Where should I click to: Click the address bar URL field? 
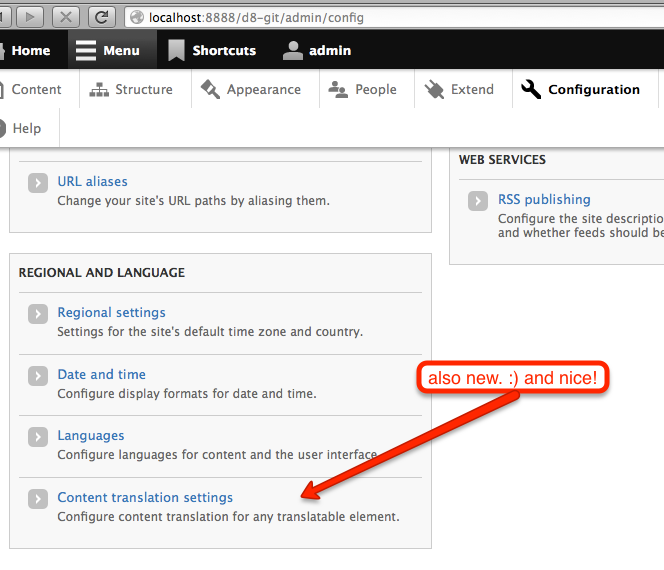pyautogui.click(x=394, y=17)
